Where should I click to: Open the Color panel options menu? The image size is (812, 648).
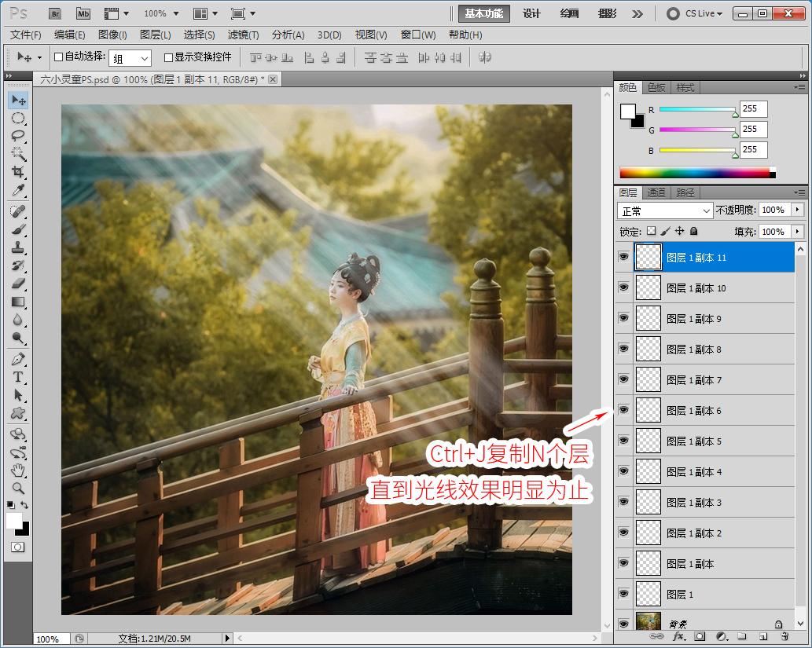799,87
